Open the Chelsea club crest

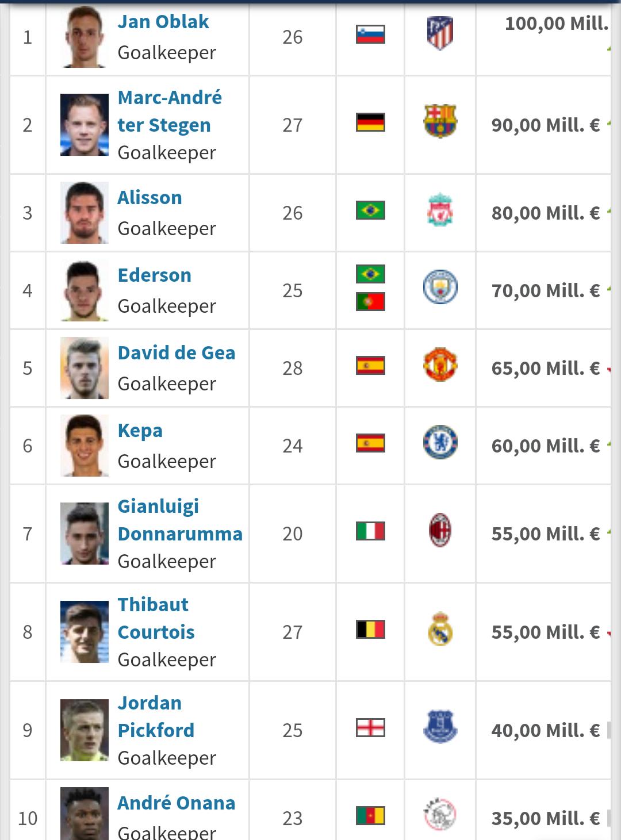(x=440, y=442)
